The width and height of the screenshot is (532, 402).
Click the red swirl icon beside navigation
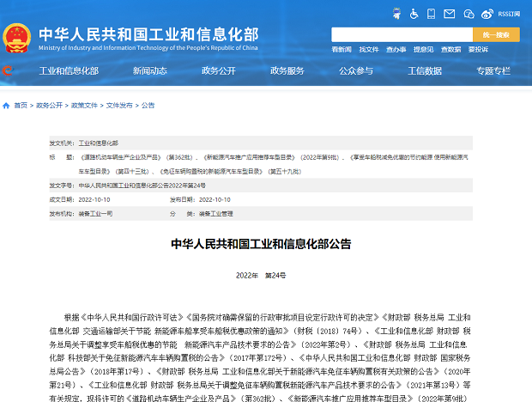point(7,70)
